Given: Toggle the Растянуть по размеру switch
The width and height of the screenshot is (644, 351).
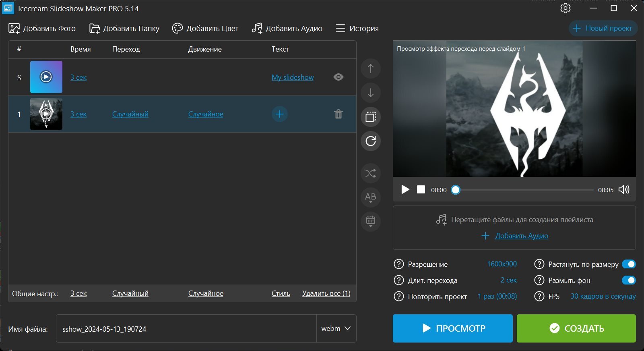Looking at the screenshot, I should (x=629, y=264).
